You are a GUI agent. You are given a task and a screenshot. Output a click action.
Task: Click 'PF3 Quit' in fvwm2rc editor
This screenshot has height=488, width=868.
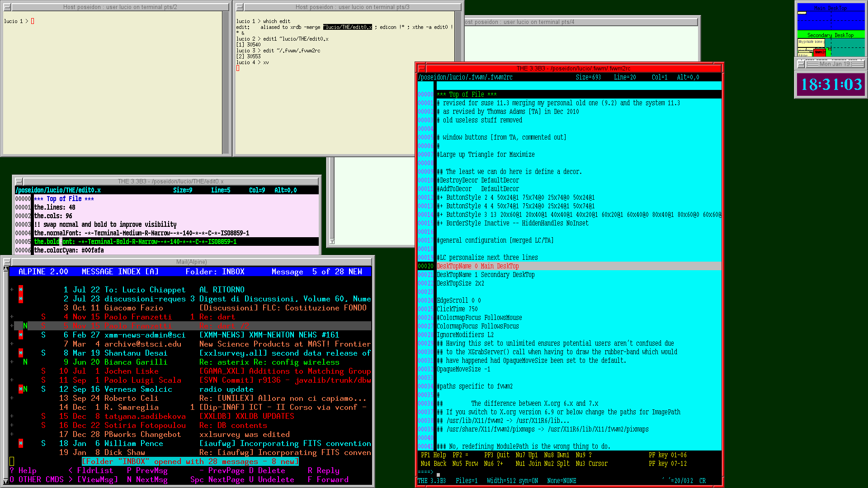497,455
